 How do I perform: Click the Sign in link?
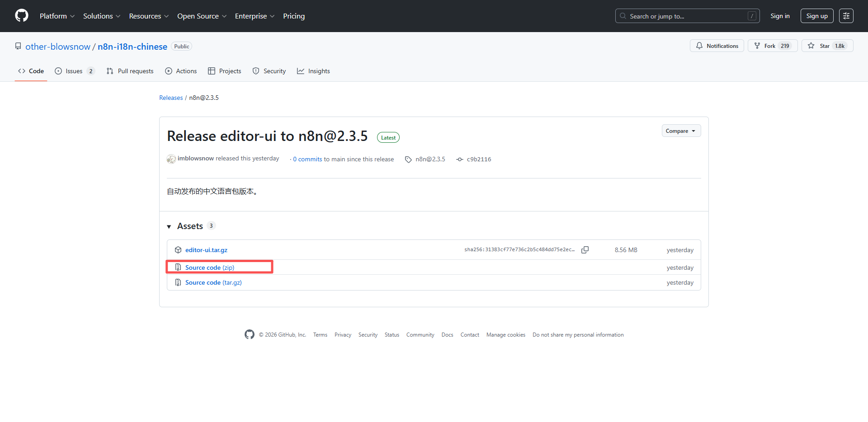click(x=780, y=16)
